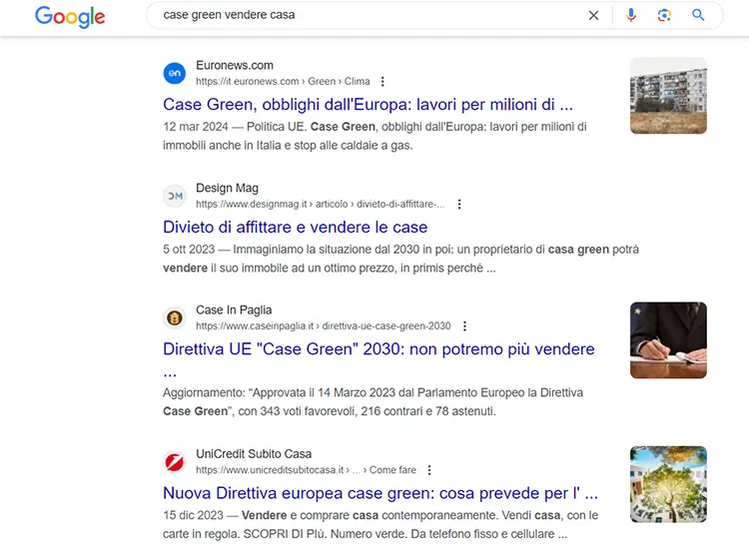Viewport: 749px width, 560px height.
Task: Open more options for Case In Paglia result
Action: click(464, 326)
